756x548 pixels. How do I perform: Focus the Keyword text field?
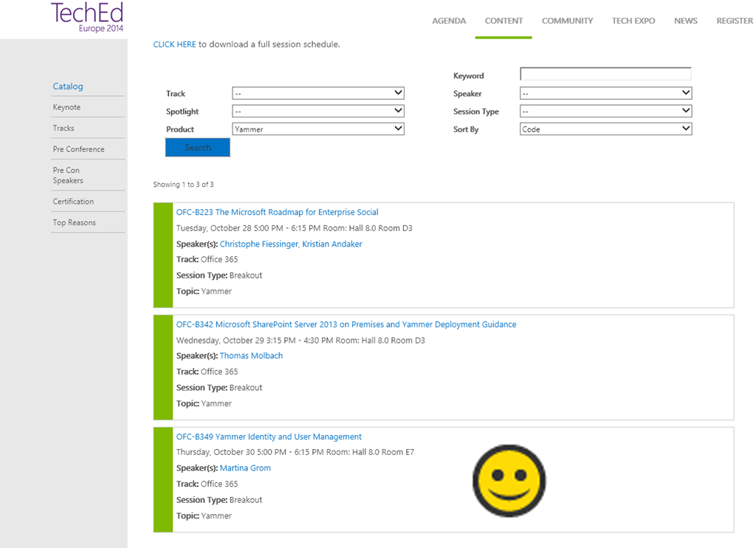point(605,74)
